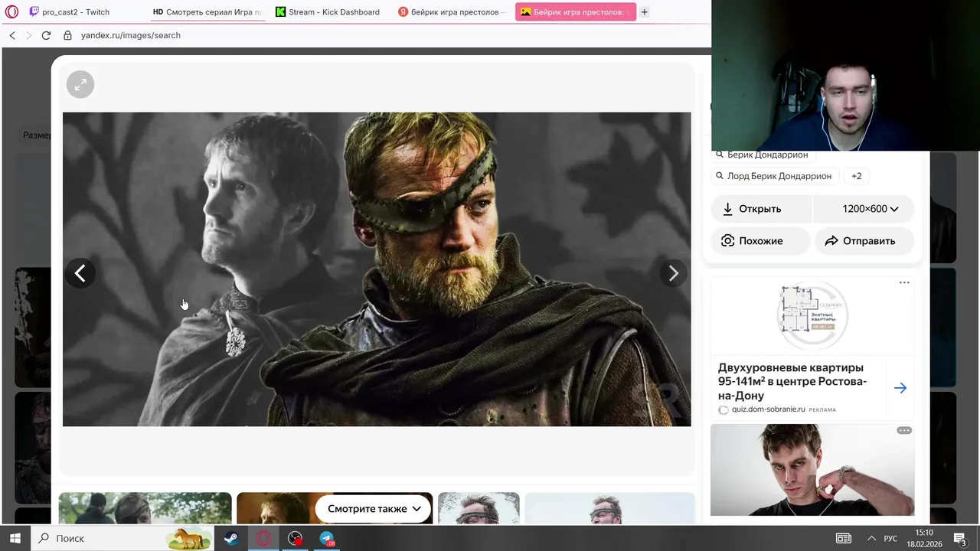
Task: Open the OBS Studio taskbar icon
Action: click(x=295, y=538)
